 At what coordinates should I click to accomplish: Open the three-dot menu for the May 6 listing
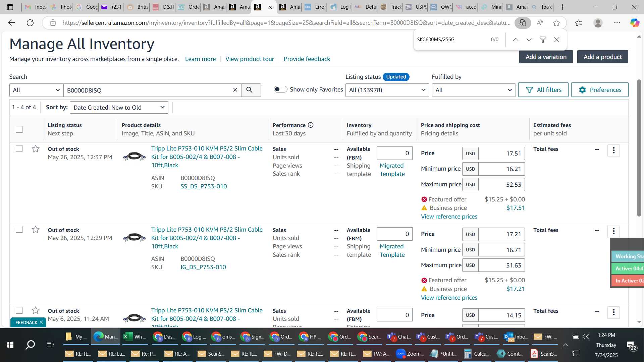(x=613, y=312)
